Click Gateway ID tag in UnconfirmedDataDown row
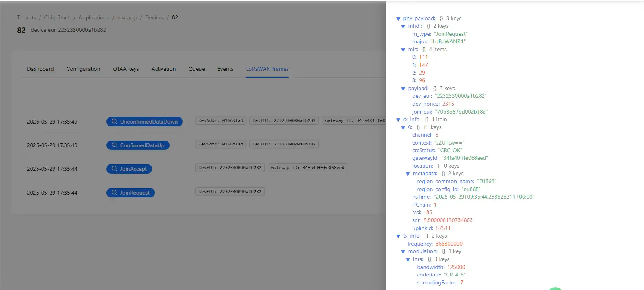Image resolution: width=644 pixels, height=290 pixels. [x=354, y=120]
